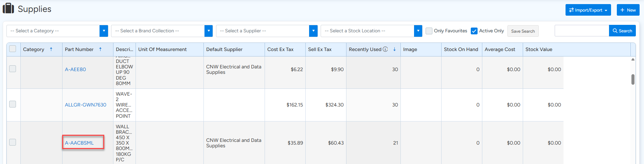Open the Select a Stock Location dropdown
Screen dimensions: 644x164
pos(418,31)
